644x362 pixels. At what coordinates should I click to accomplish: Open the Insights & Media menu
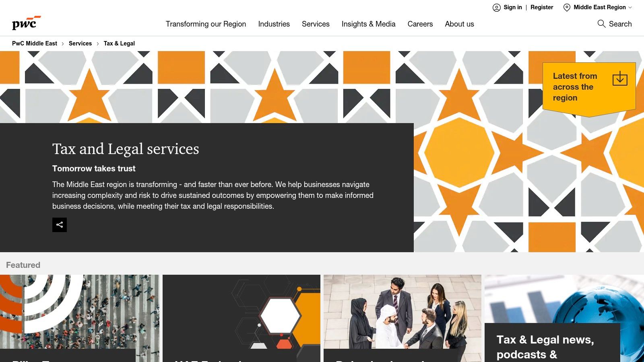(x=369, y=24)
